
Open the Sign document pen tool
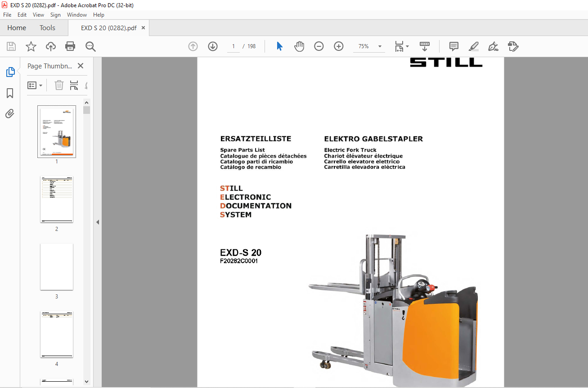click(x=494, y=46)
